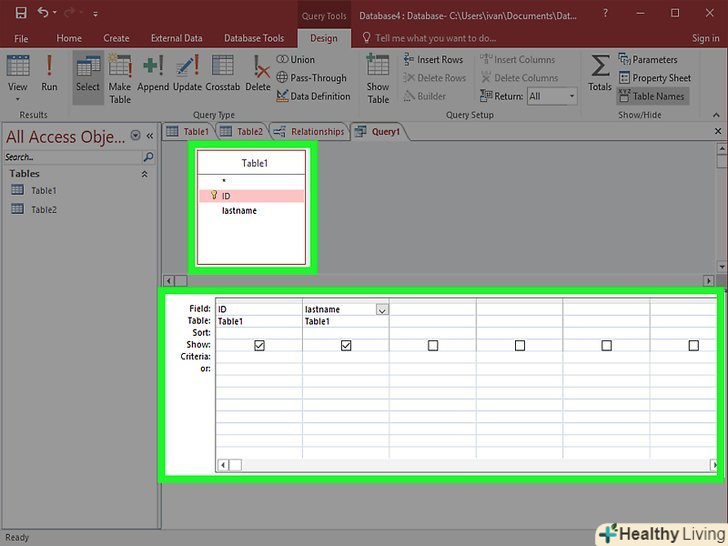Screen dimensions: 728x546
Task: Open the Show Table dialog
Action: pos(378,78)
